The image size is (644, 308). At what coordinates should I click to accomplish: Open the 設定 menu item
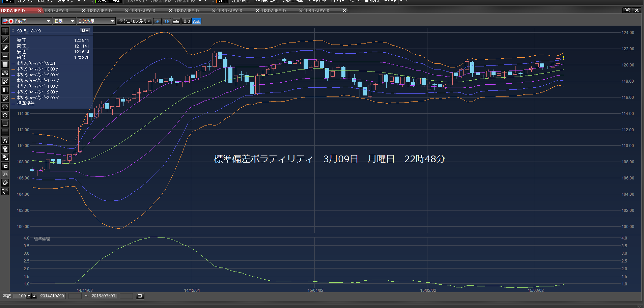tap(223, 1)
